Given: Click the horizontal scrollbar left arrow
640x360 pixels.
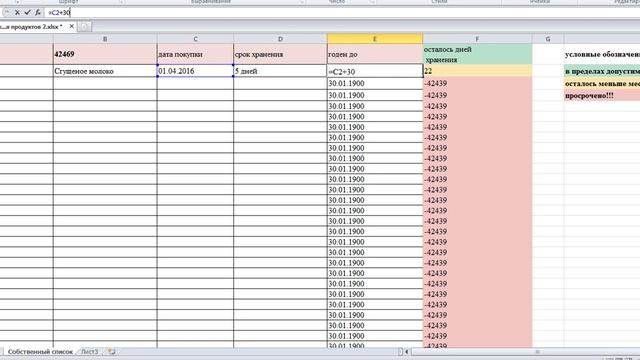Looking at the screenshot, I should click(x=407, y=351).
